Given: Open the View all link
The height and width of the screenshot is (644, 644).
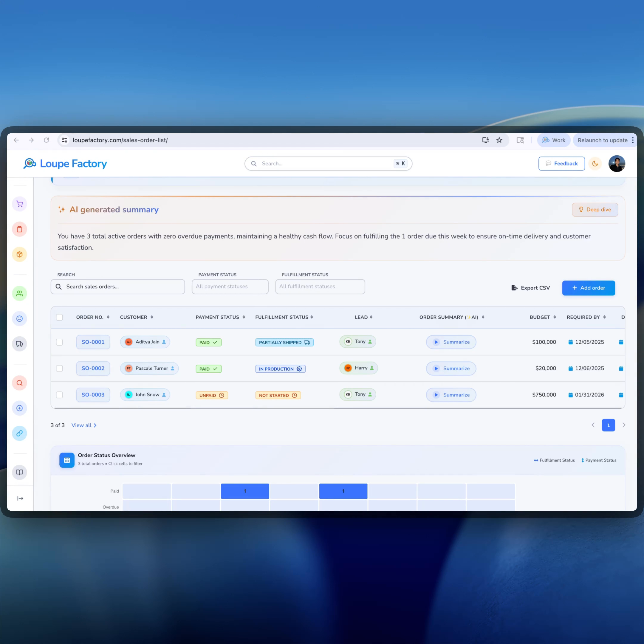Looking at the screenshot, I should click(84, 425).
